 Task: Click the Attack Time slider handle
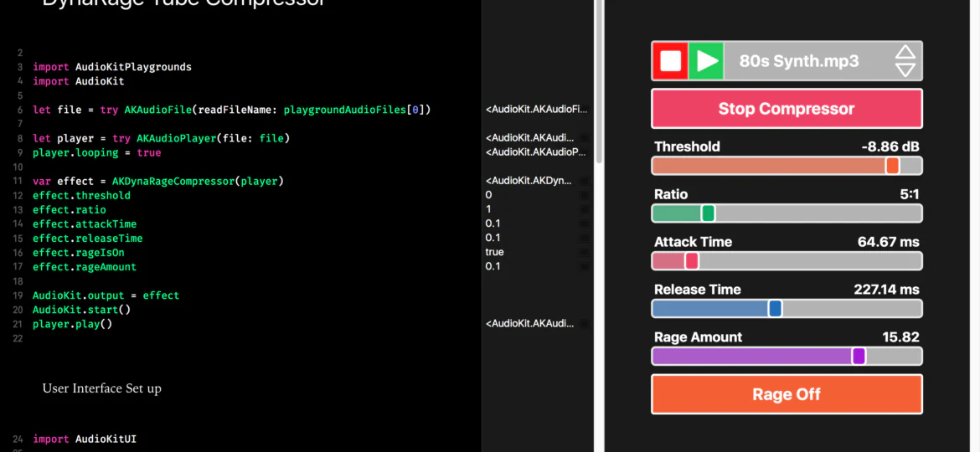pos(692,261)
